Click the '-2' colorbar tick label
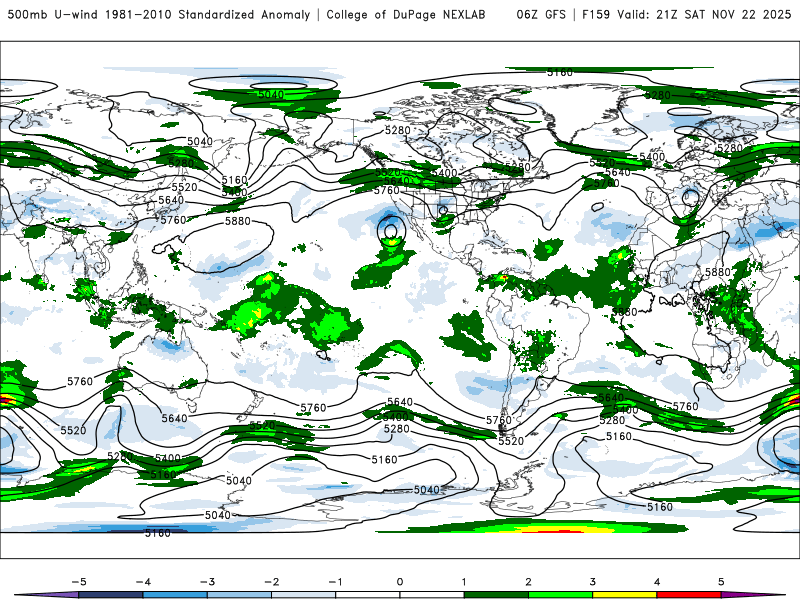The width and height of the screenshot is (800, 600). [x=271, y=582]
